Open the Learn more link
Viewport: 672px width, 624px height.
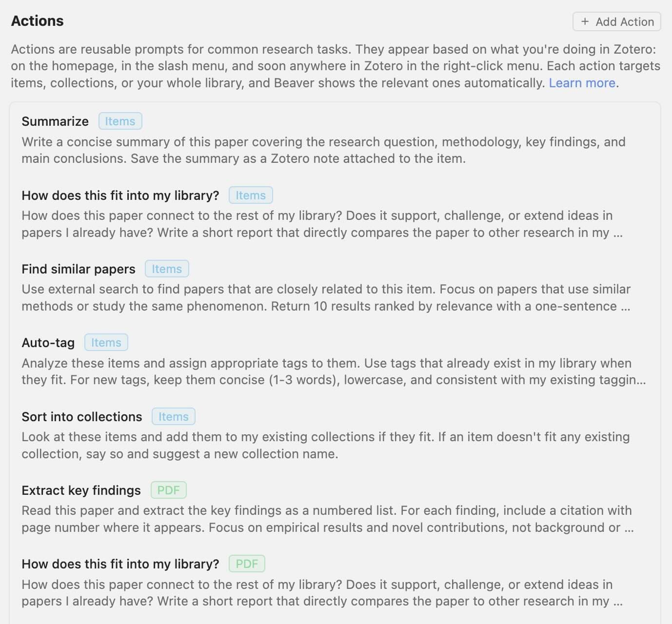coord(581,83)
